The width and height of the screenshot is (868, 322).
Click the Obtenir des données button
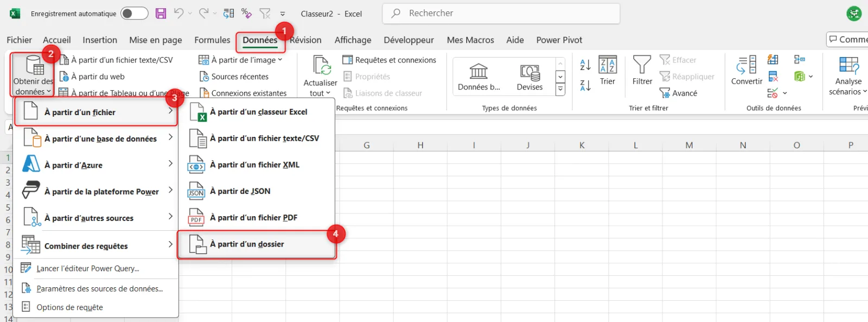click(x=33, y=75)
